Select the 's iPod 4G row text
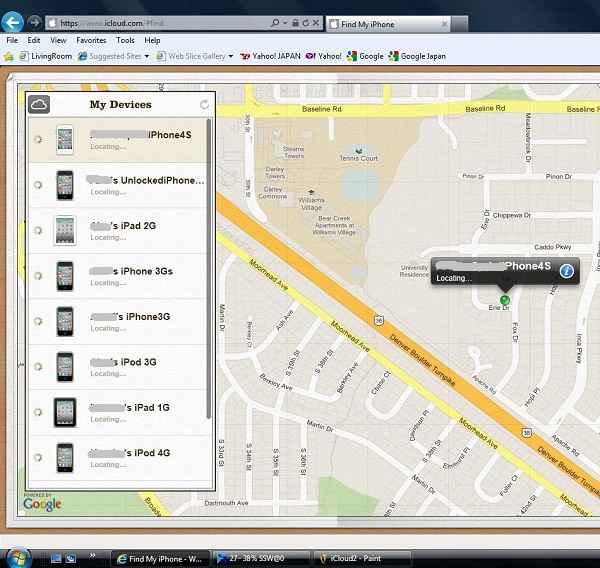This screenshot has height=568, width=600. 148,453
